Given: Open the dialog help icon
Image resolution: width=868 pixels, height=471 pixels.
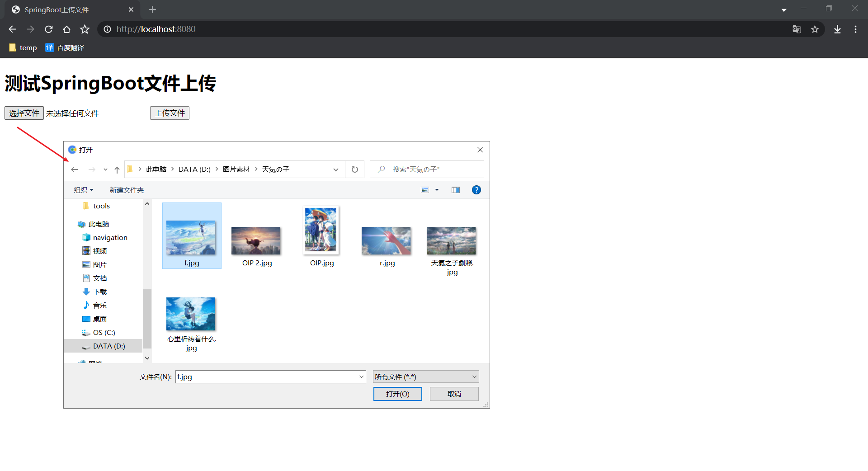Looking at the screenshot, I should point(476,190).
